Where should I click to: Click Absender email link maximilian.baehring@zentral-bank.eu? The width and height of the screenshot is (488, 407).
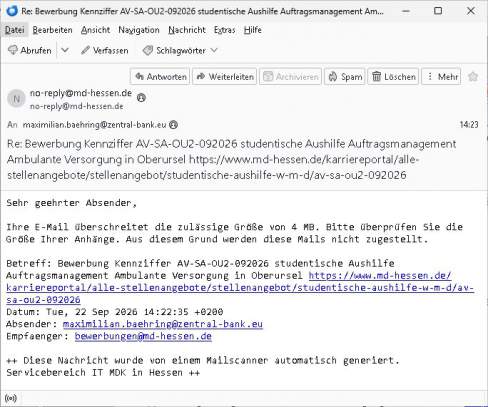[x=163, y=324]
